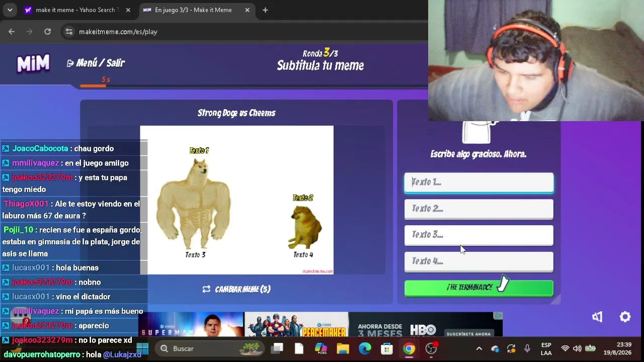Viewport: 644px width, 362px height.
Task: Click the "Subtitula tu meme" heading
Action: pos(320,65)
